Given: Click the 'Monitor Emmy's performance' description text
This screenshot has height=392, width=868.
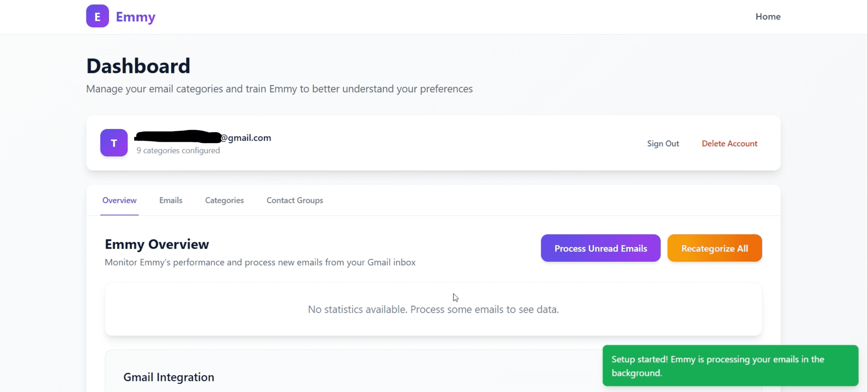Looking at the screenshot, I should click(x=260, y=263).
